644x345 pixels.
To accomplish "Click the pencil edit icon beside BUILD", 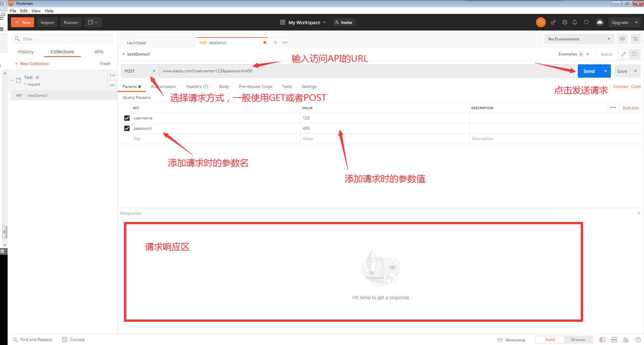I will click(x=623, y=54).
